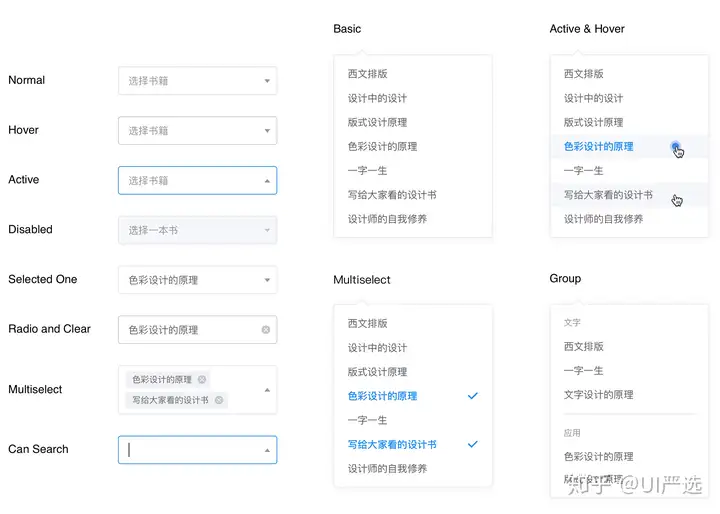Image resolution: width=720 pixels, height=514 pixels.
Task: Uncheck 写给大家看的设计书 checkmark in Multiselect list
Action: click(x=472, y=444)
